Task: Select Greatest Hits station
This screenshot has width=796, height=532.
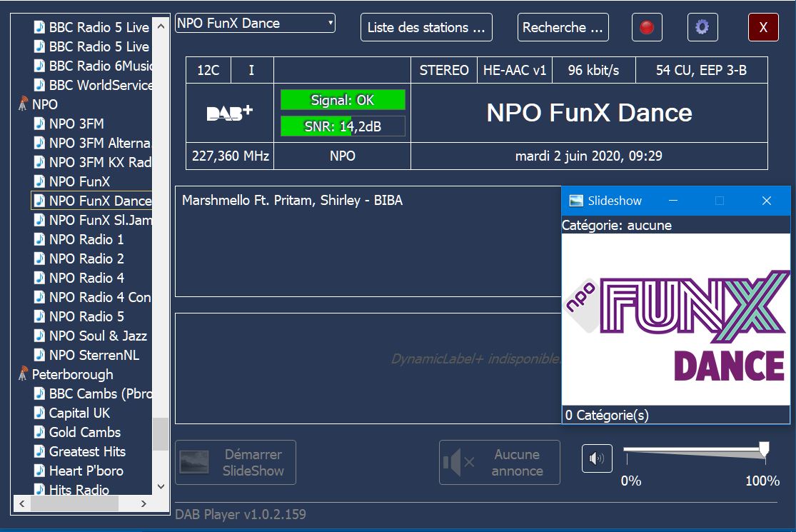Action: 87,451
